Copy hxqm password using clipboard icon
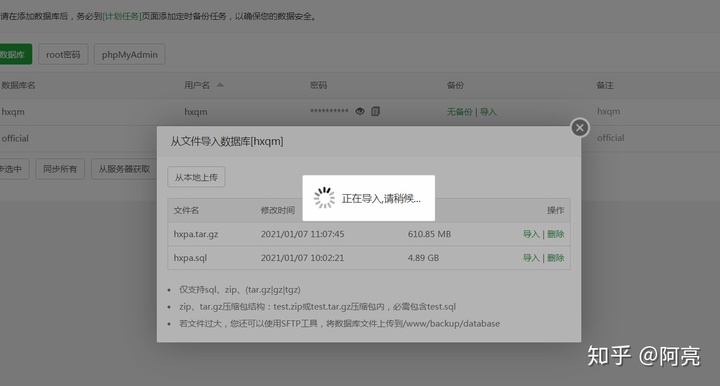Screen dimensions: 720x386 [375, 111]
